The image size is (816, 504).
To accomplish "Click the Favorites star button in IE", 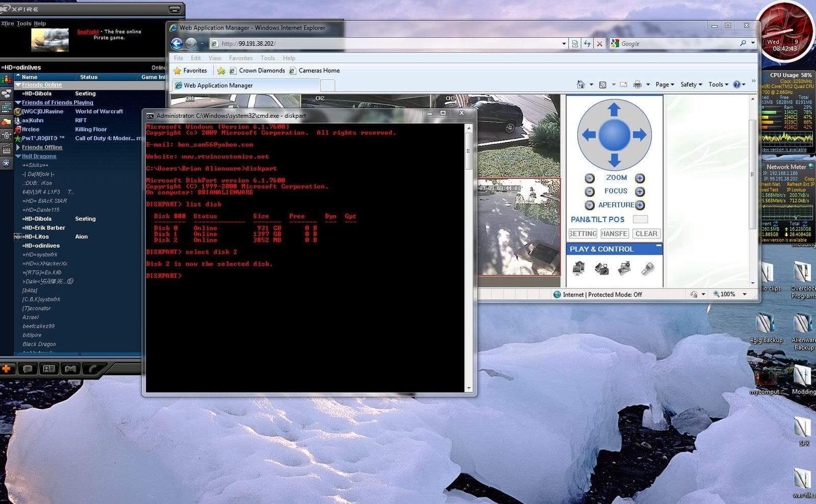I will pyautogui.click(x=190, y=71).
